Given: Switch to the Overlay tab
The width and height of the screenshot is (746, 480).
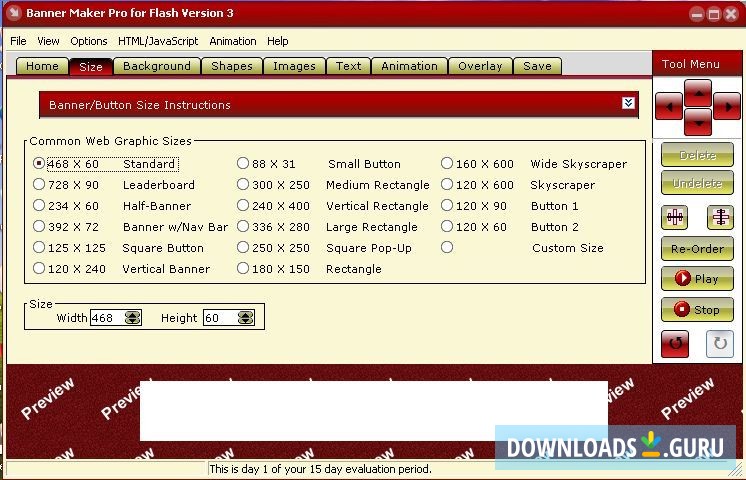Looking at the screenshot, I should [480, 66].
